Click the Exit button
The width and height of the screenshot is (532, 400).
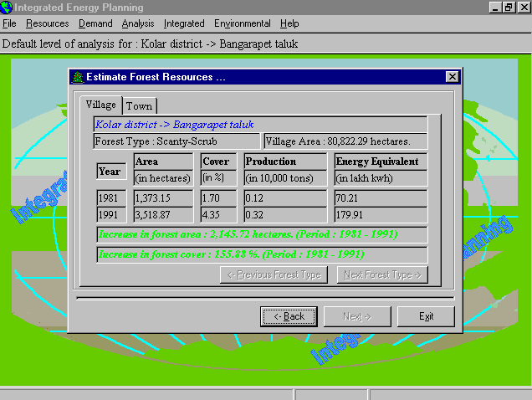coord(426,316)
